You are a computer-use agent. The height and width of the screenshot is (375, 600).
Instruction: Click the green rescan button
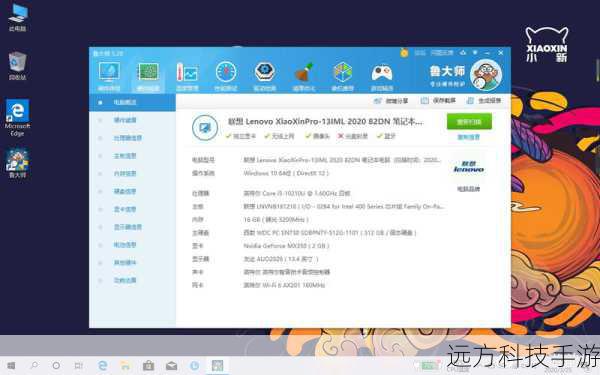click(x=469, y=122)
